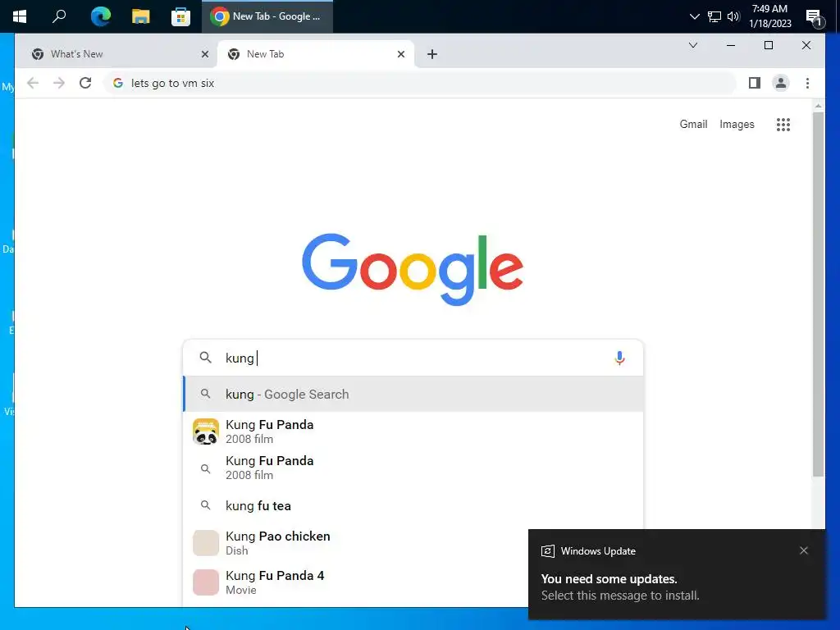Start voice search with microphone
840x630 pixels.
(x=619, y=358)
